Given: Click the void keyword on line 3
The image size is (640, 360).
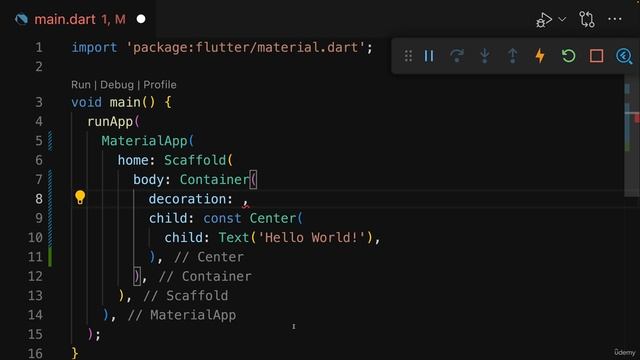Looking at the screenshot, I should click(87, 102).
